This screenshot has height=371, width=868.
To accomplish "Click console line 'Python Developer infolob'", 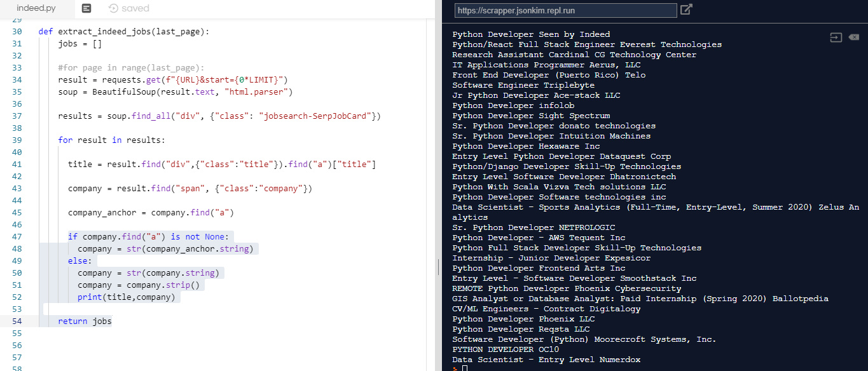I will coord(513,105).
